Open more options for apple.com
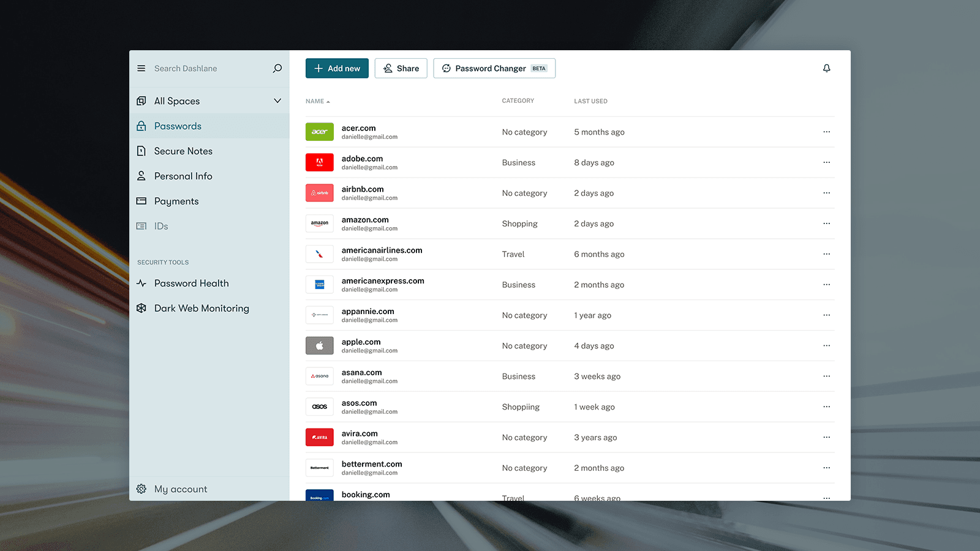 (827, 346)
